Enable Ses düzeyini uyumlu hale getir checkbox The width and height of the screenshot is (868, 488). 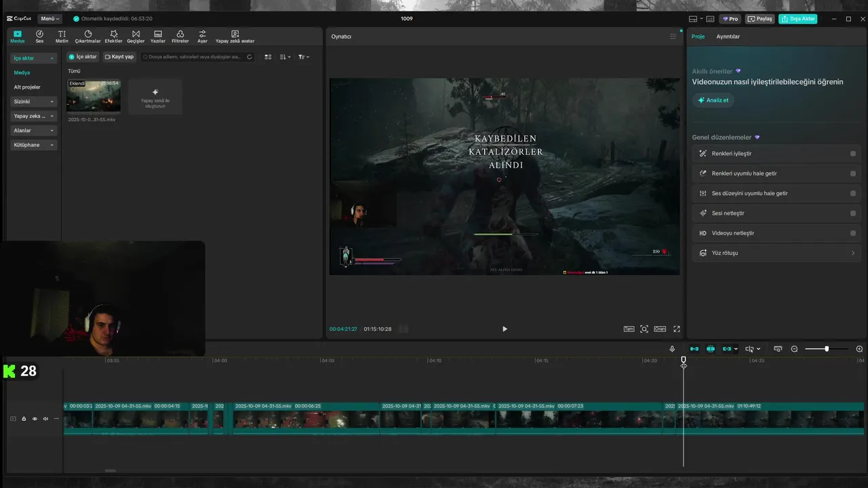(853, 193)
